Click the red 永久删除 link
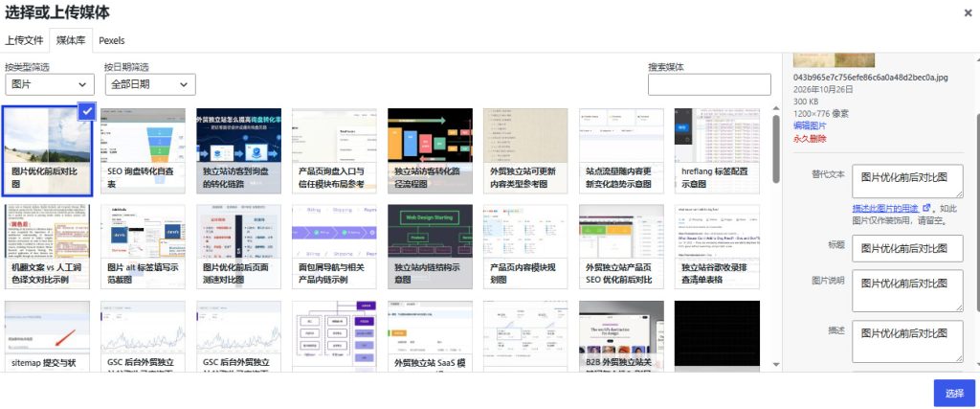This screenshot has height=409, width=980. pyautogui.click(x=810, y=139)
